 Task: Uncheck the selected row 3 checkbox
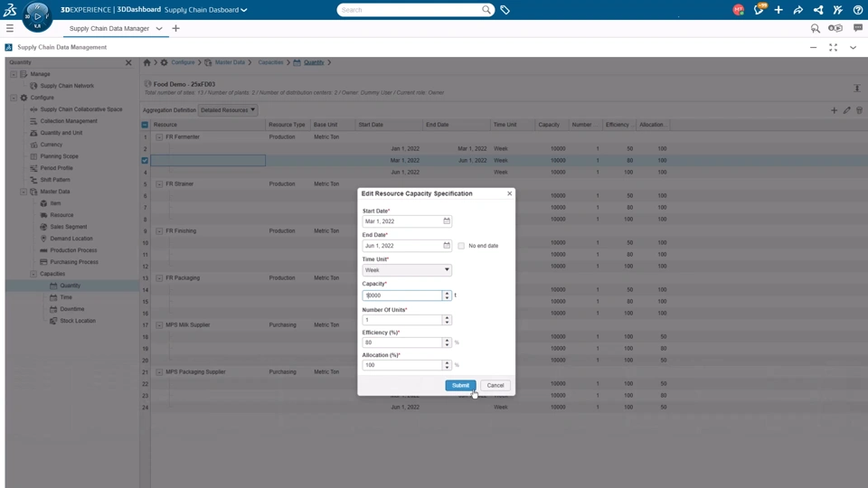pyautogui.click(x=145, y=161)
